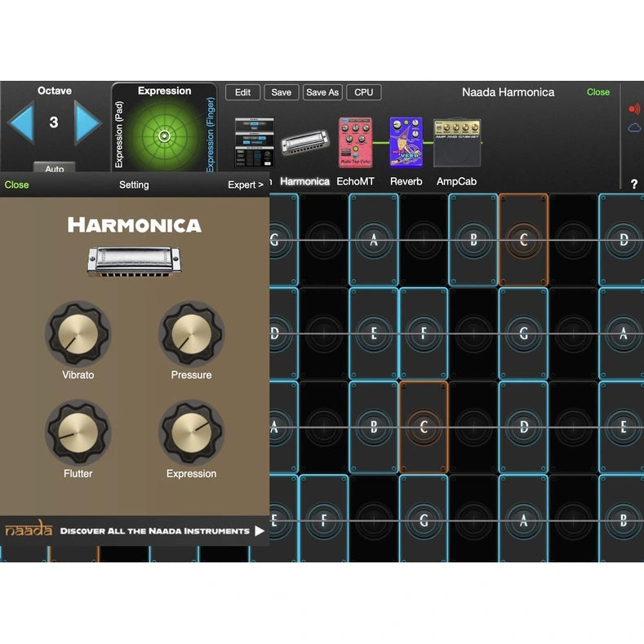This screenshot has height=644, width=644.
Task: Select vertical Expression (Finger) label
Action: pyautogui.click(x=211, y=135)
